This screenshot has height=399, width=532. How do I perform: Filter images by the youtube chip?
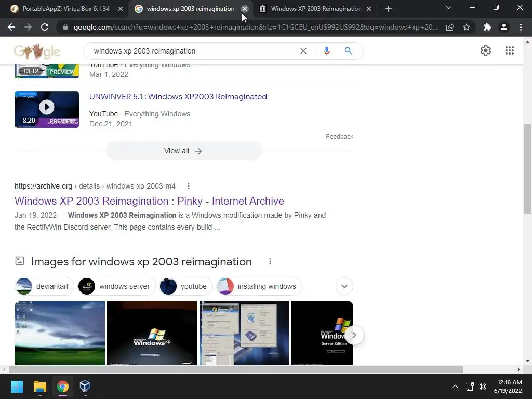(185, 286)
